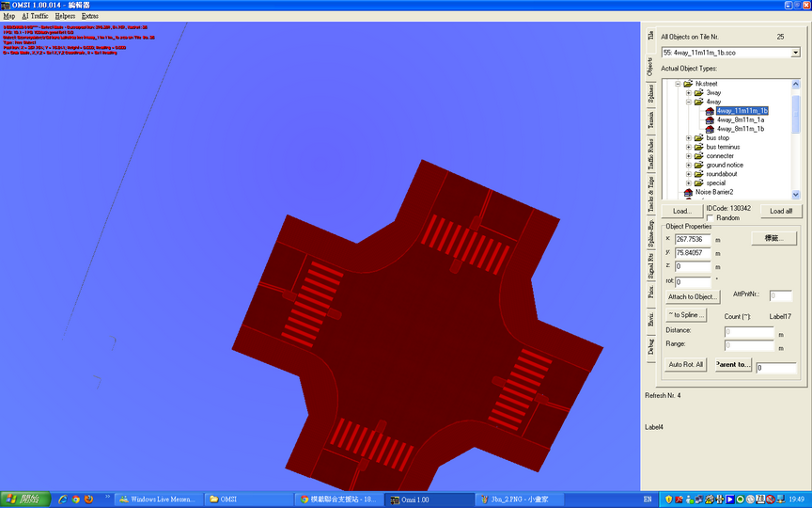The width and height of the screenshot is (812, 508).
Task: Switch to the Splines tab
Action: [x=651, y=93]
